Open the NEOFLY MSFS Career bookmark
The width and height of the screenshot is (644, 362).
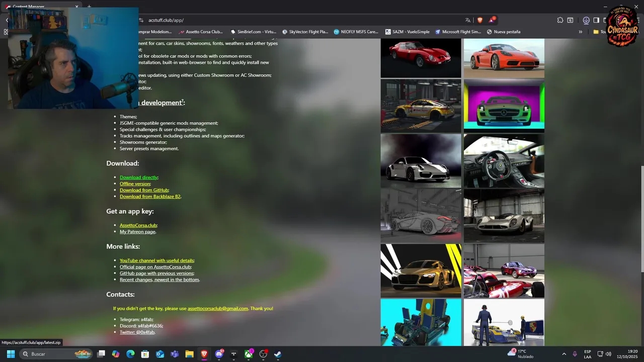pos(356,32)
